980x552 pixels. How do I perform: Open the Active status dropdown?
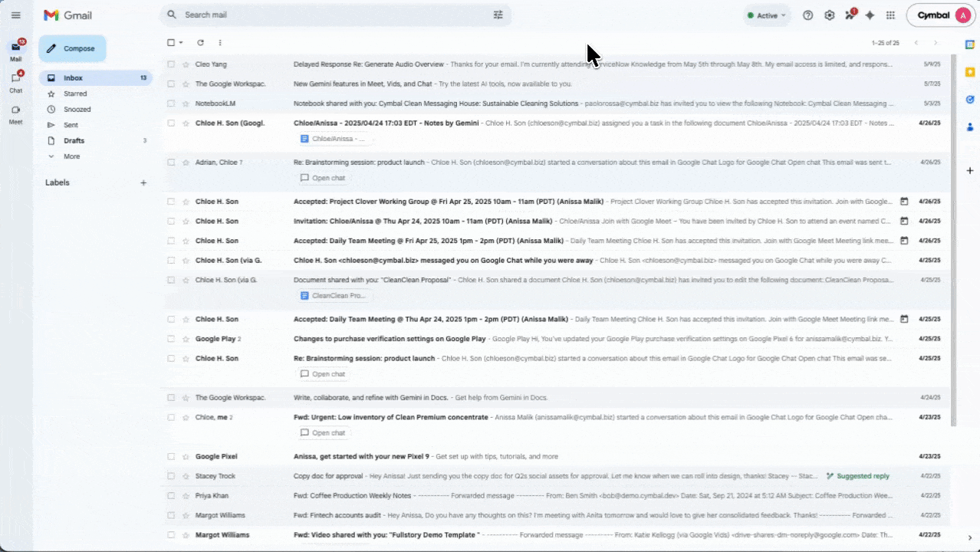click(x=766, y=15)
